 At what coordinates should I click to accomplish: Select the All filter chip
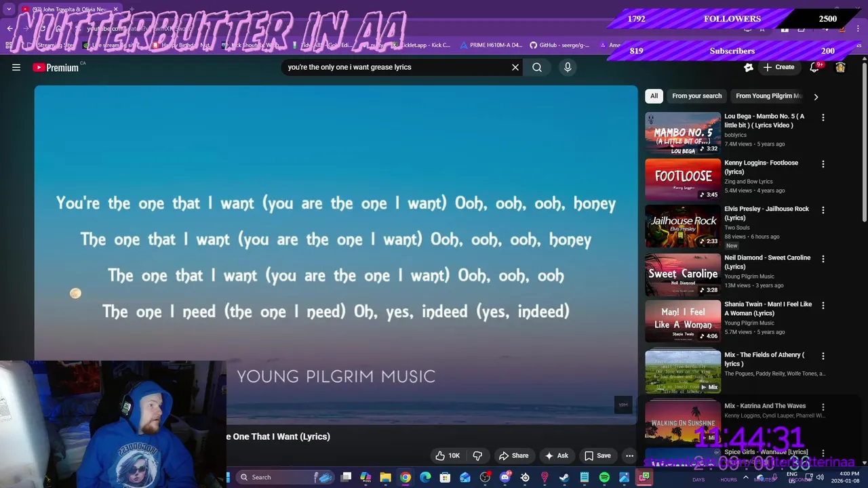tap(654, 96)
